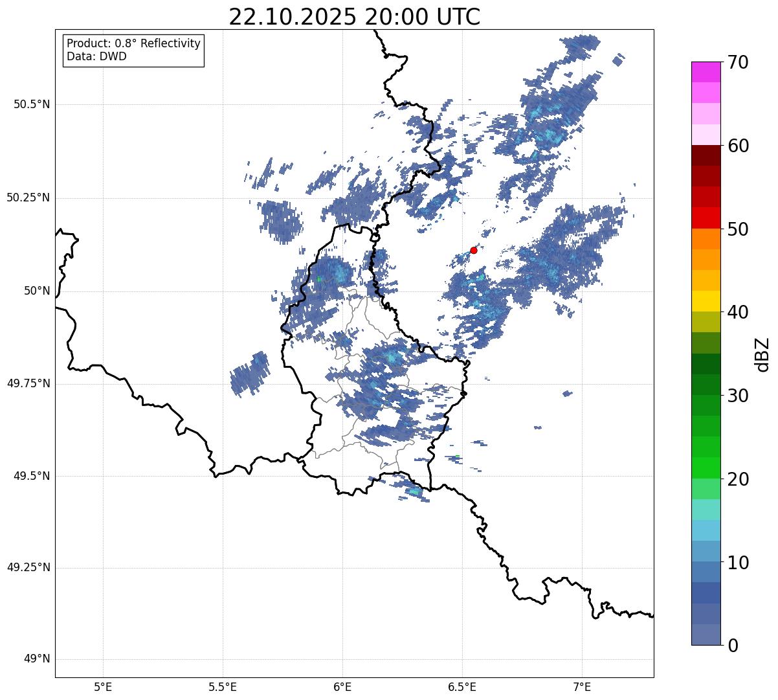Click the latitude label "49.5°N"
This screenshot has width=778, height=700.
coord(32,476)
